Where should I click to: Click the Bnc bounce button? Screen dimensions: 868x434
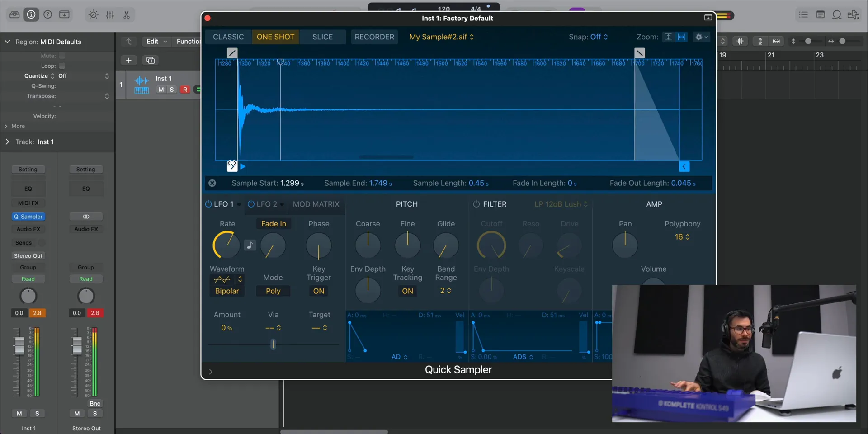(x=95, y=403)
